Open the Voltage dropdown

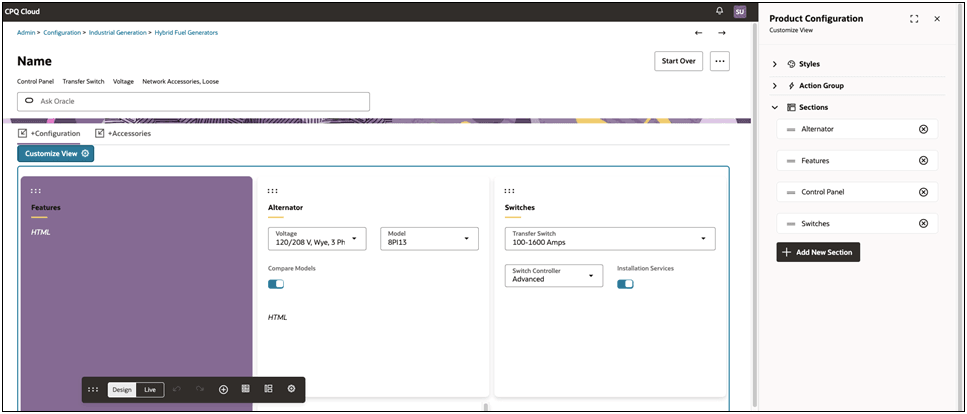[317, 239]
